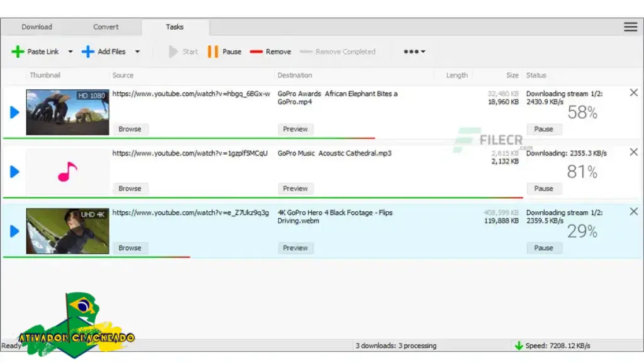644x362 pixels.
Task: Click the blue Add Files plus icon
Action: click(x=88, y=52)
